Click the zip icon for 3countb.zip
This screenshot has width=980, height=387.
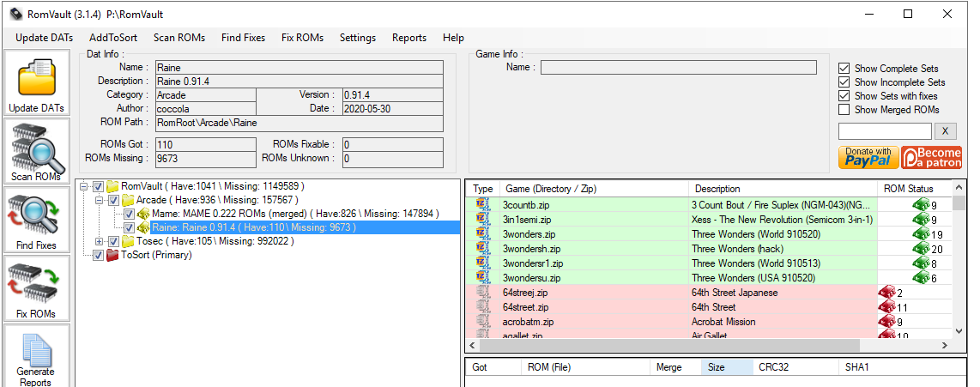point(481,206)
